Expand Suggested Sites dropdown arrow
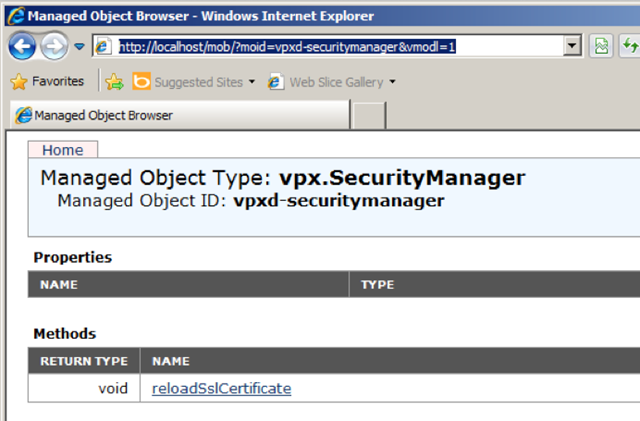 pyautogui.click(x=252, y=82)
